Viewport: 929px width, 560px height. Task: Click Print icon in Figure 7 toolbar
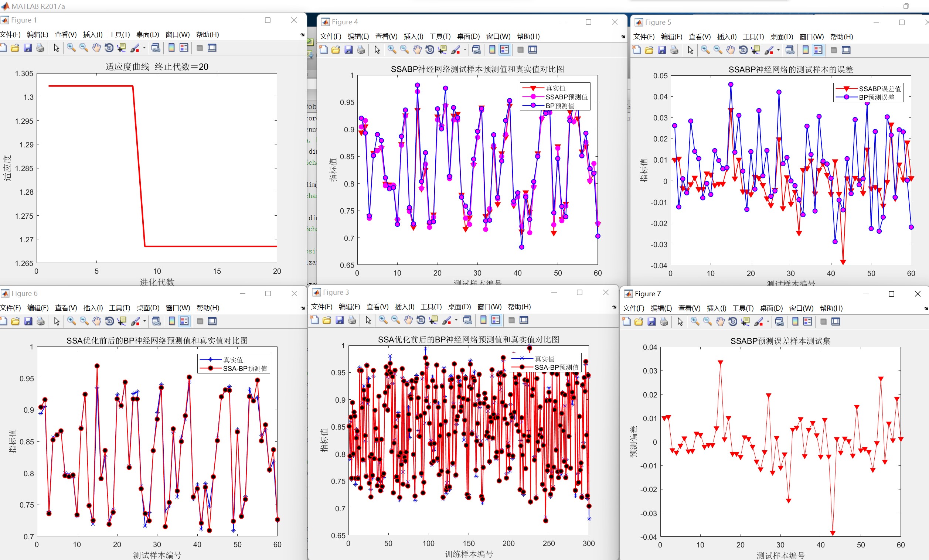pyautogui.click(x=664, y=321)
